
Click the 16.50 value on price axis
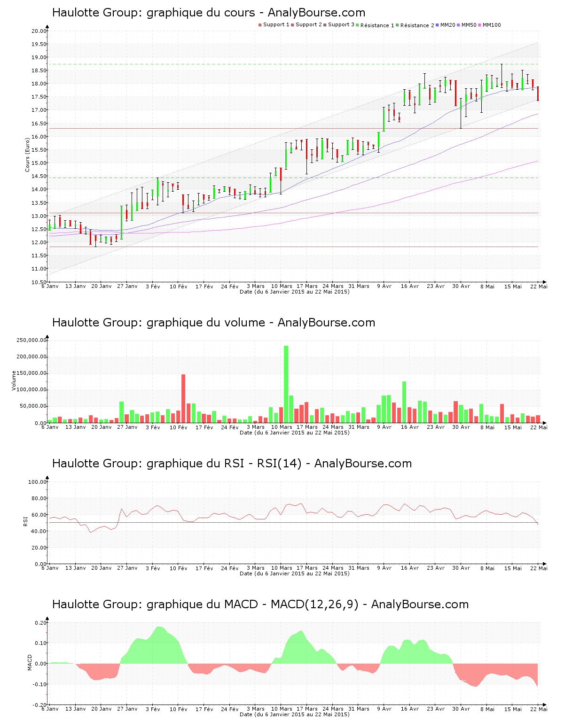39,124
